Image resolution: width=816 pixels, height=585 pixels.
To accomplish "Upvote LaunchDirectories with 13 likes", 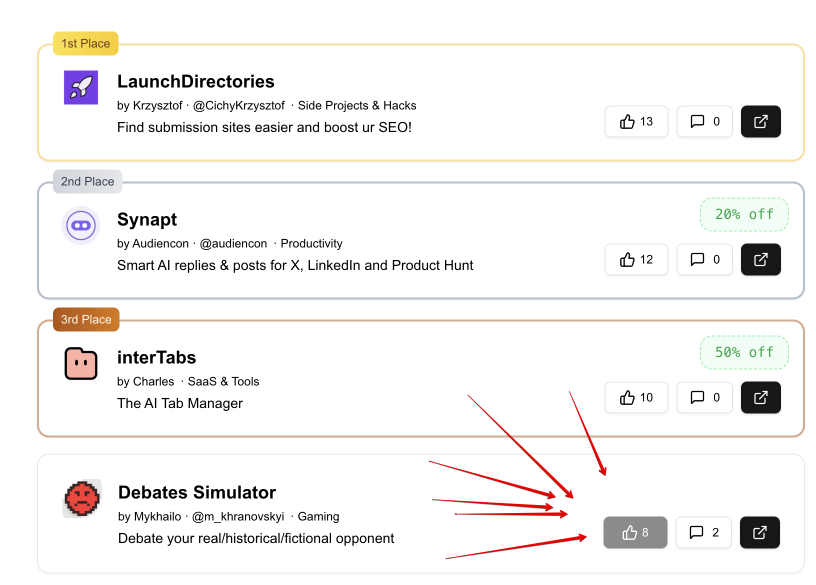I will [636, 122].
